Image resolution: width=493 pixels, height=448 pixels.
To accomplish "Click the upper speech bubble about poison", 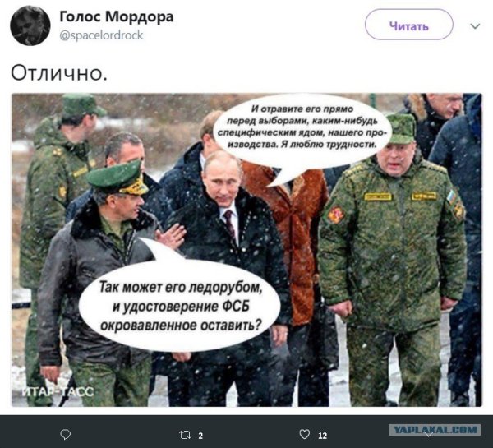I will click(302, 134).
